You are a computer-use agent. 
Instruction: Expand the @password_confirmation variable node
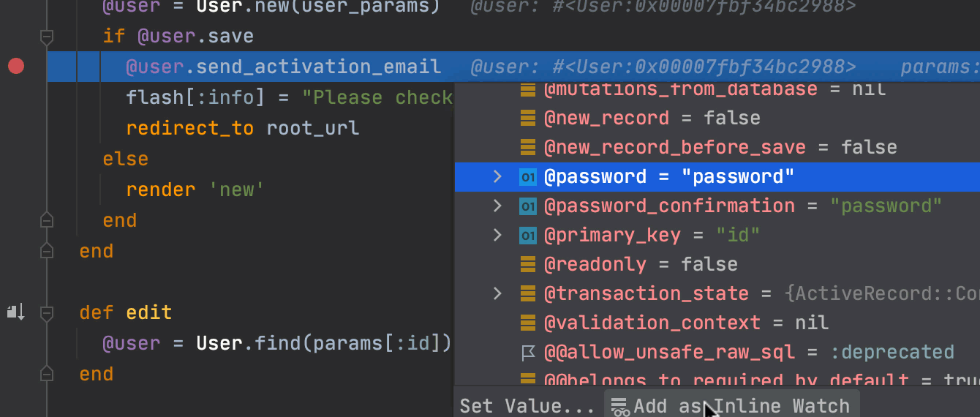[497, 206]
